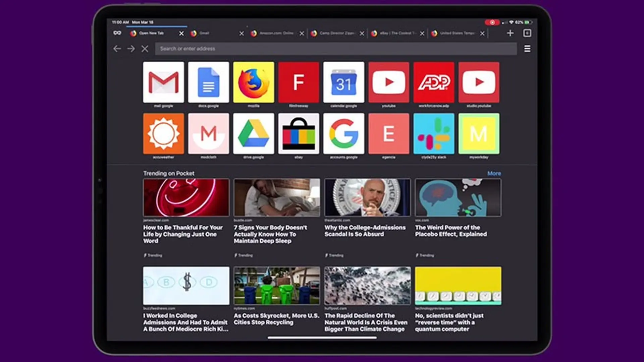Open the Slack top site tile

coord(434,133)
